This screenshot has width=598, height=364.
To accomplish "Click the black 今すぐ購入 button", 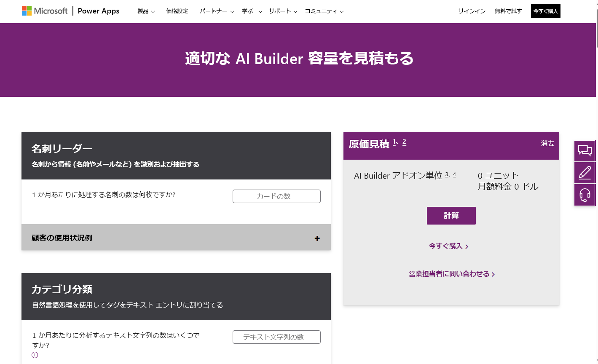I will pyautogui.click(x=545, y=11).
